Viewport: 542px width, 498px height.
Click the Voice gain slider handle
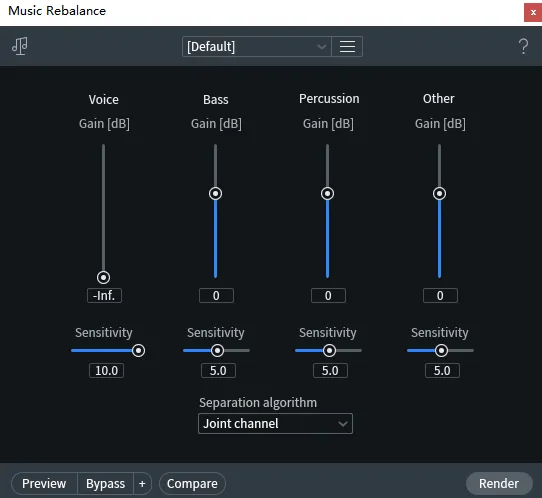click(103, 277)
